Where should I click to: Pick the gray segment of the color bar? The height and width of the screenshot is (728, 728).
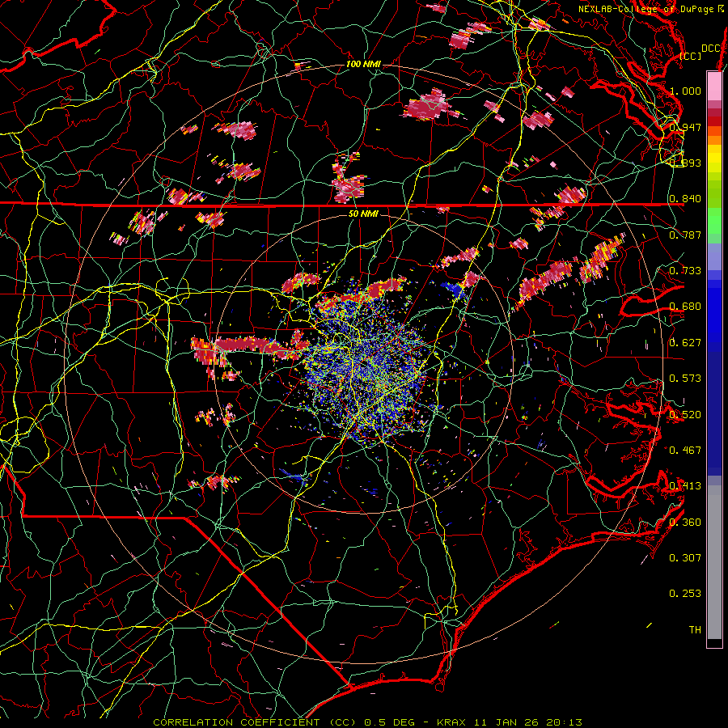714,562
